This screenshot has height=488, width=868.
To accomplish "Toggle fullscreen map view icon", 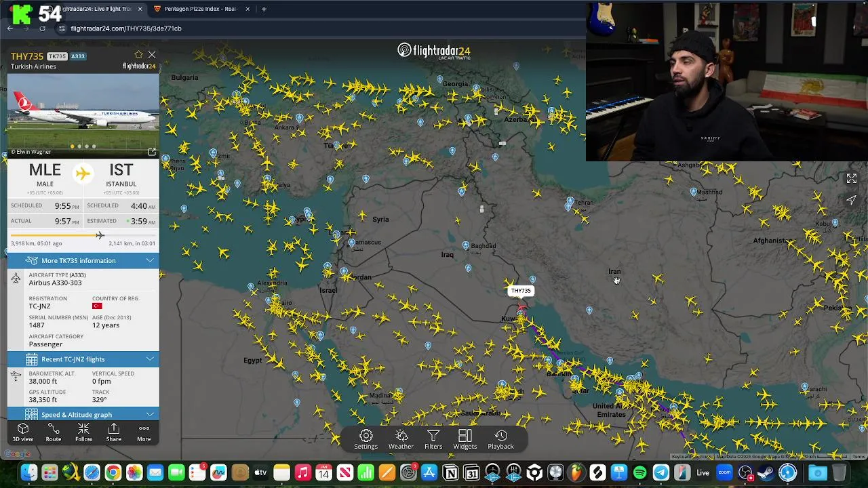I will pos(851,179).
